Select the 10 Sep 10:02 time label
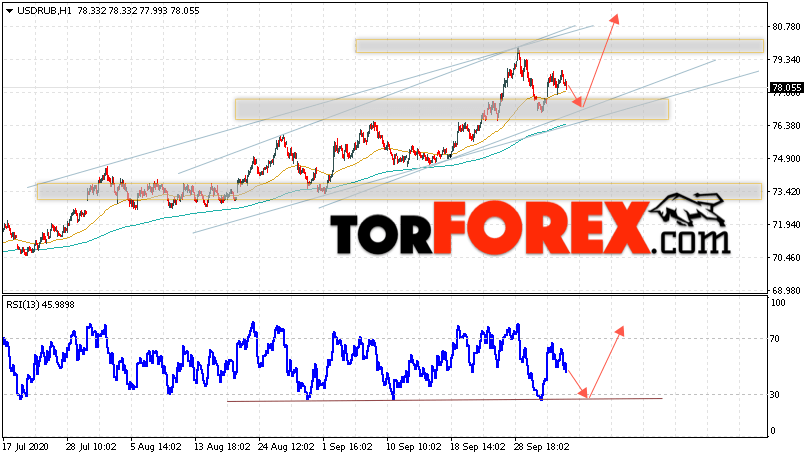Screen dimensions: 808x458 (x=414, y=447)
